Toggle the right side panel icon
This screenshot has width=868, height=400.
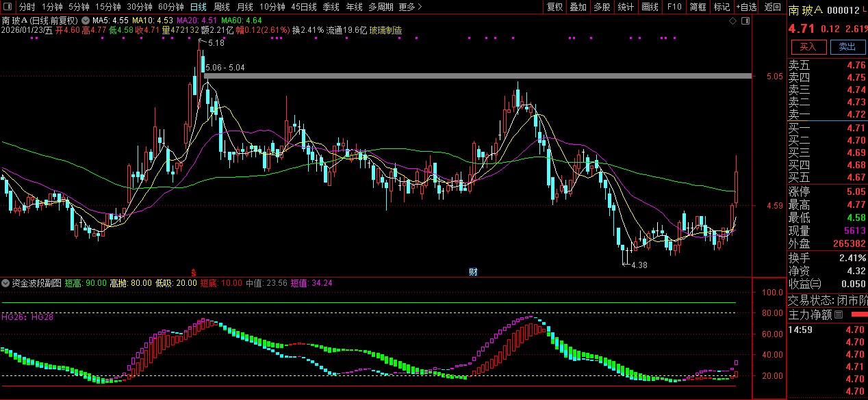pyautogui.click(x=745, y=21)
